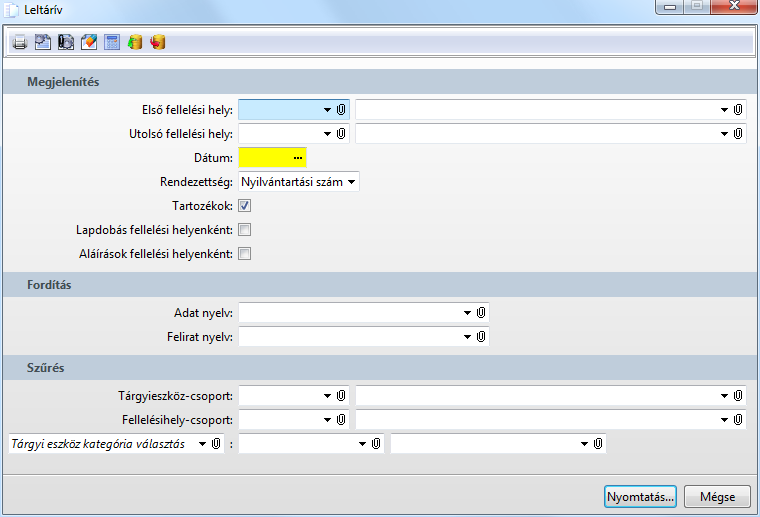This screenshot has width=760, height=517.
Task: Enable Aláírások fellelési helyenként checkbox
Action: 244,253
